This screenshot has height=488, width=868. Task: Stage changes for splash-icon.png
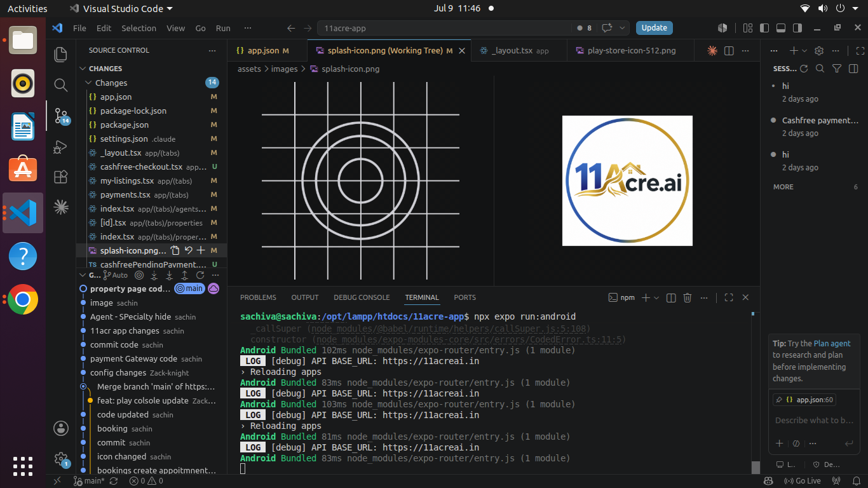coord(201,250)
